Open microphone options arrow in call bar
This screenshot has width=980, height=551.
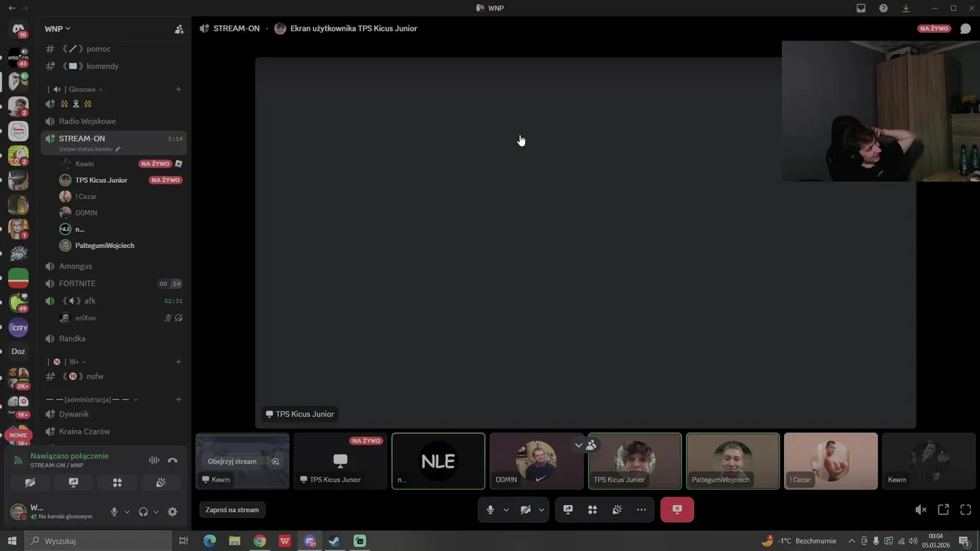(x=506, y=510)
